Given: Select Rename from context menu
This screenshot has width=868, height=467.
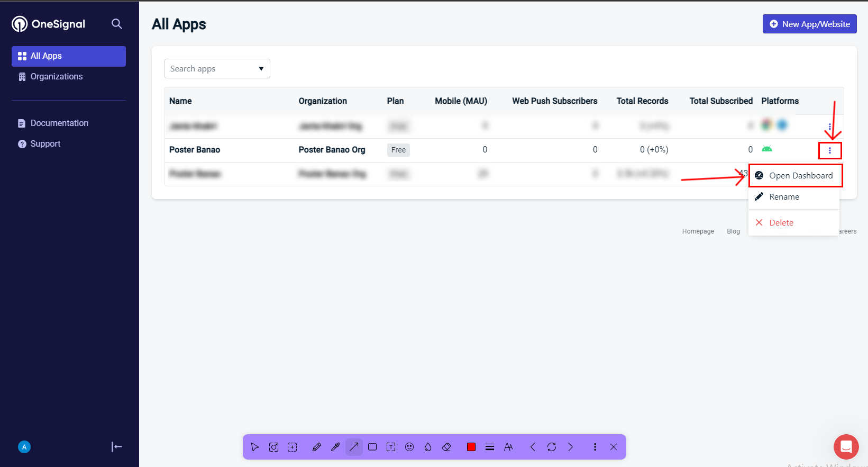Looking at the screenshot, I should pos(794,197).
